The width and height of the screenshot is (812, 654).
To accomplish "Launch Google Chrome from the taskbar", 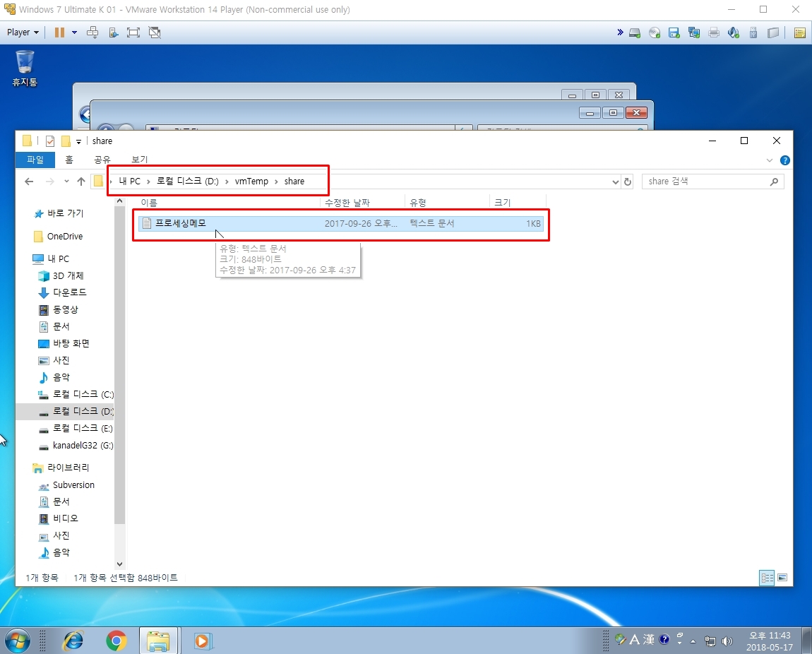I will 116,641.
